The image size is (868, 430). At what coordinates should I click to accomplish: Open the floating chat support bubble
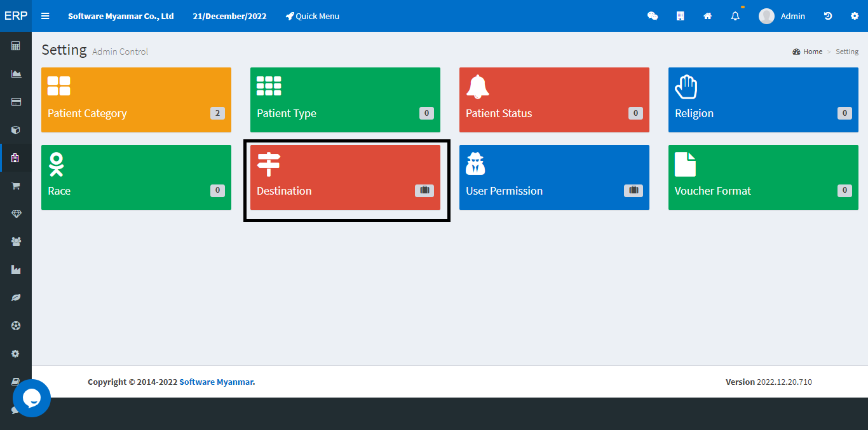pos(32,398)
